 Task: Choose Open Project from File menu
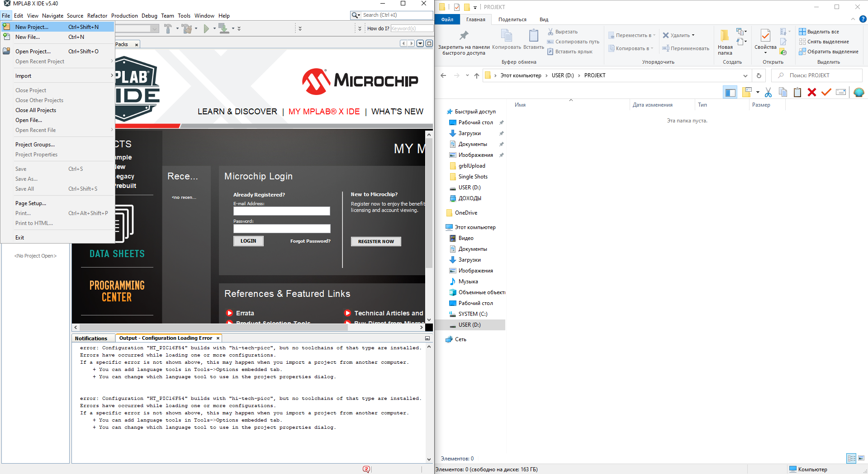click(57, 52)
